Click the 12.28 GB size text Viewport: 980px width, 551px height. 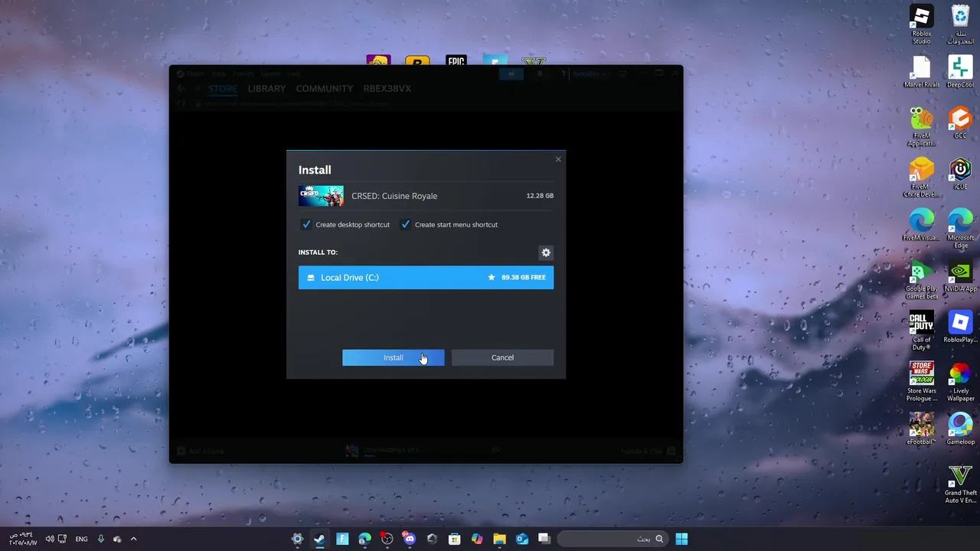[x=540, y=196]
